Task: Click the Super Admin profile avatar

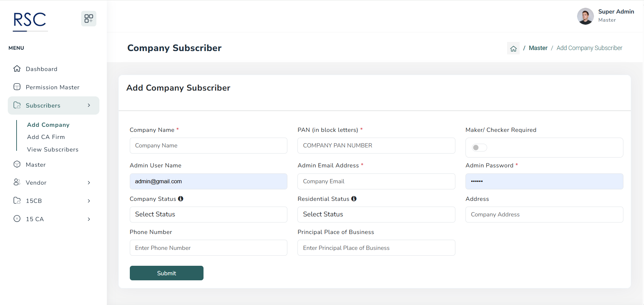Action: (585, 16)
